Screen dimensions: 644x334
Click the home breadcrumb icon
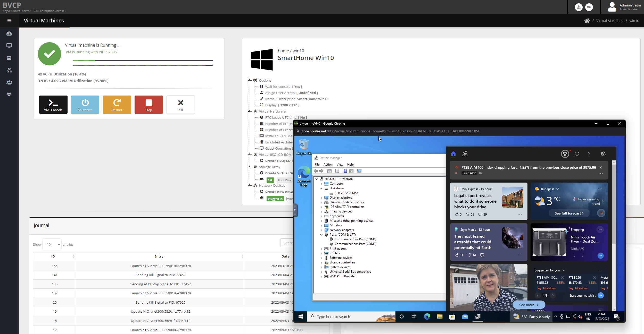(x=587, y=21)
